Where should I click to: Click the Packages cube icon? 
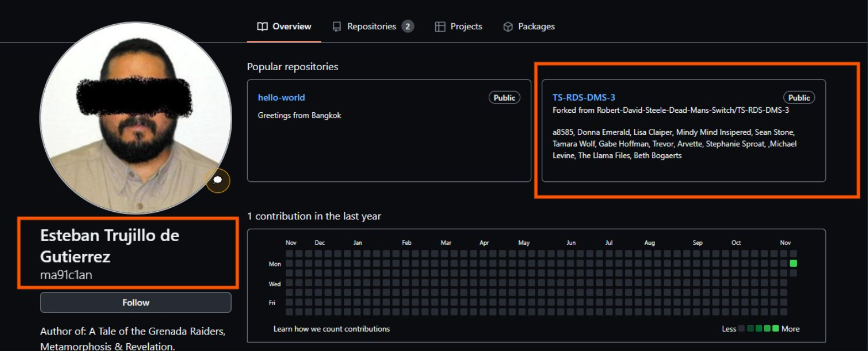coord(508,27)
